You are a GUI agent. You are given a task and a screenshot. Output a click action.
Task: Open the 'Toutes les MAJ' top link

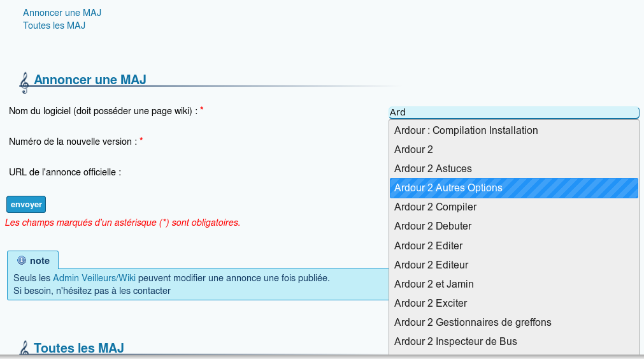[54, 26]
